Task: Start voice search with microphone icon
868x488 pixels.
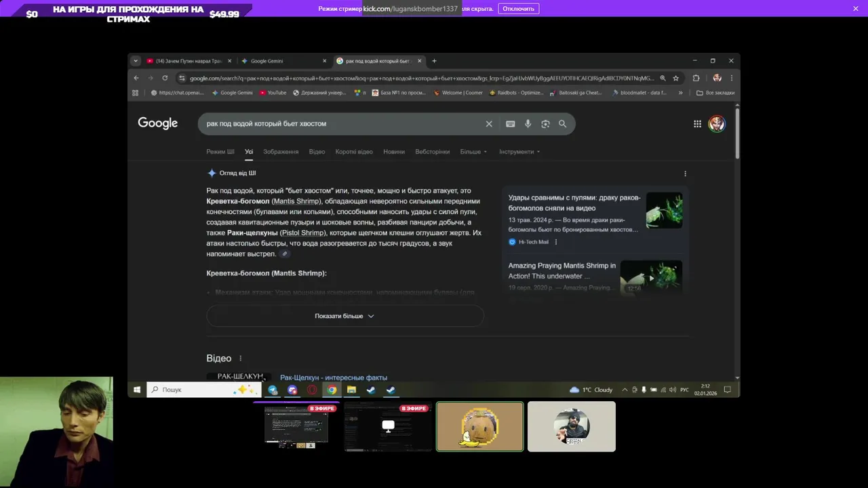Action: 528,124
